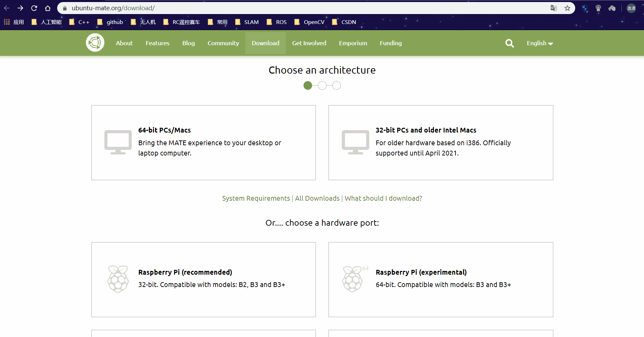Screen dimensions: 644x337
Task: Go to the Blog page
Action: [189, 43]
